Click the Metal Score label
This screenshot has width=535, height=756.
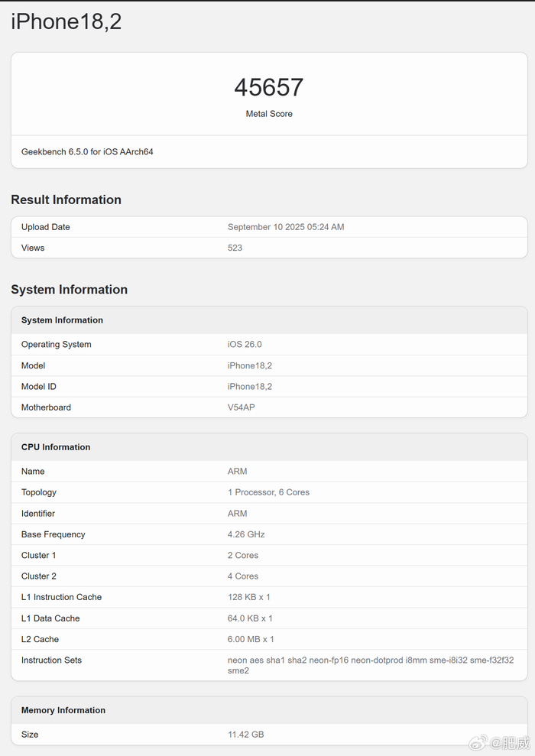[x=269, y=114]
